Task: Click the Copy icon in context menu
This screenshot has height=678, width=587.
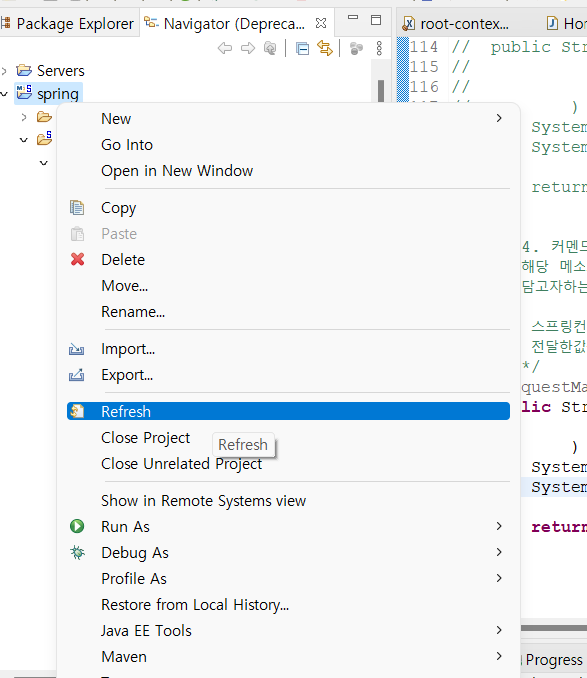Action: coord(77,208)
